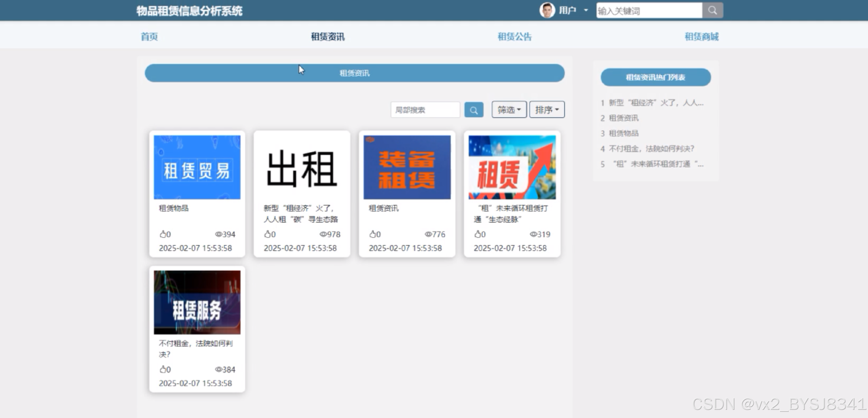
Task: Open the 租赁商城 navigation tab
Action: point(702,37)
